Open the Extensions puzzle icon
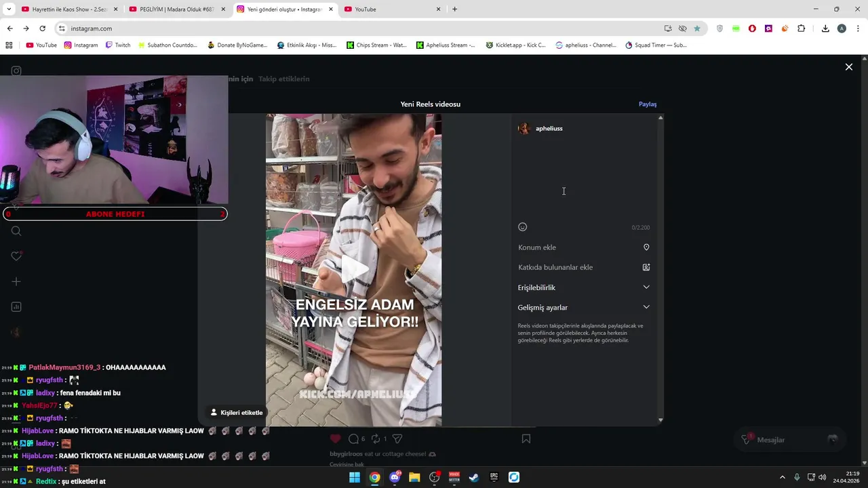Screen dimensions: 868x488 (801, 28)
